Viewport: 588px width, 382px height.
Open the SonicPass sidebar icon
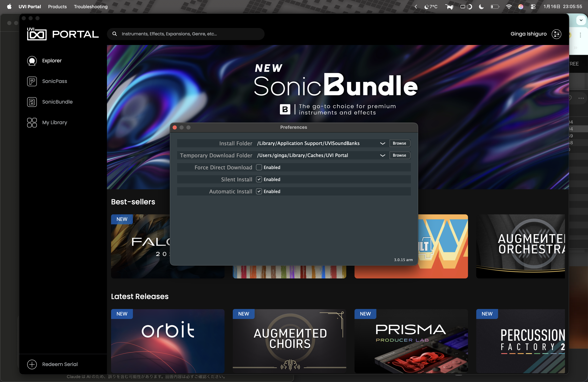pyautogui.click(x=32, y=81)
